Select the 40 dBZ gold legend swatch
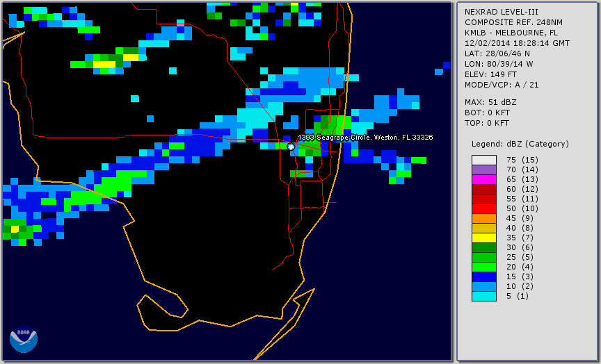 click(x=484, y=228)
